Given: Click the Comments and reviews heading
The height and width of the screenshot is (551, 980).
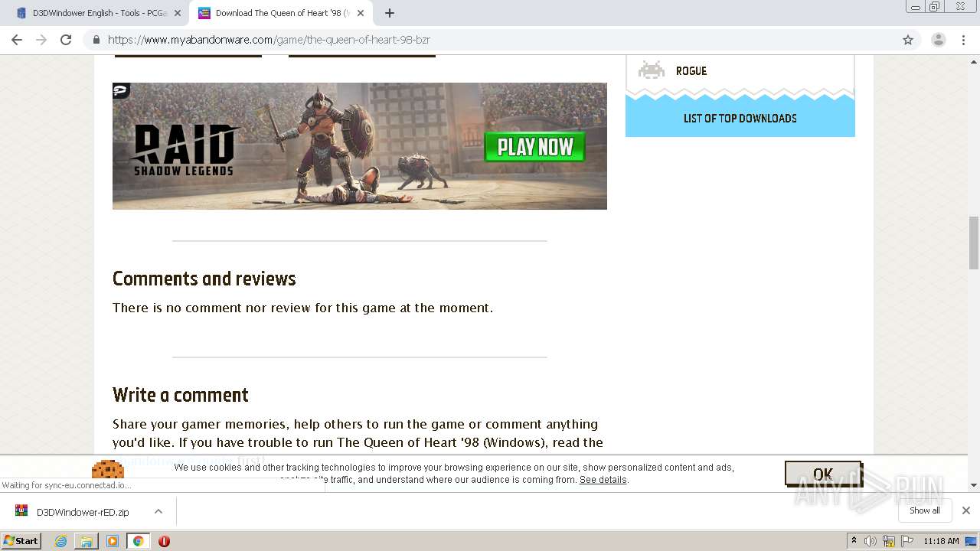Looking at the screenshot, I should [x=204, y=279].
